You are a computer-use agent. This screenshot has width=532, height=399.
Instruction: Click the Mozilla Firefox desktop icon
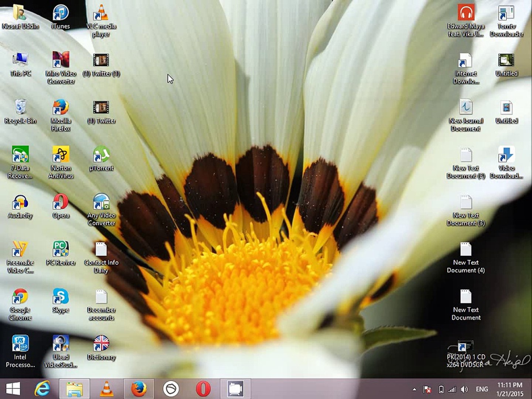click(61, 109)
